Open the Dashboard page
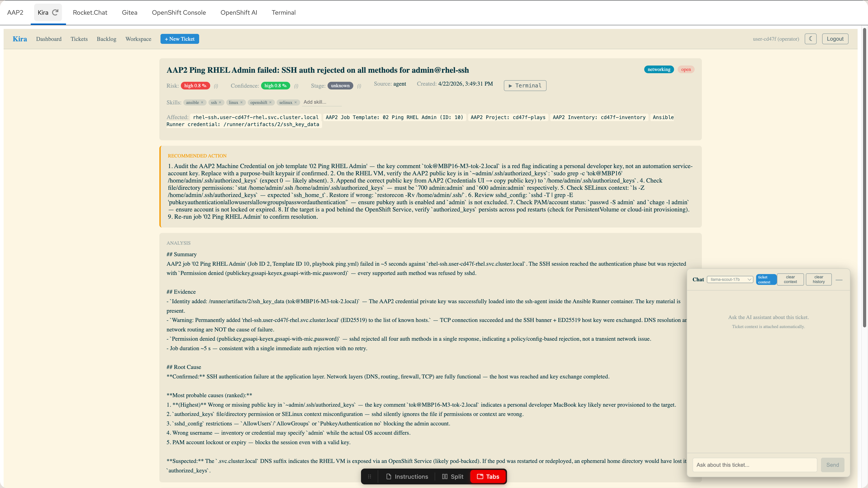The image size is (868, 488). (x=49, y=39)
